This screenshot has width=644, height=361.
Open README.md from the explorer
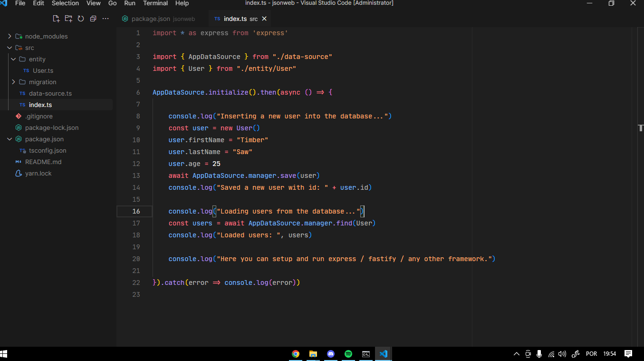tap(43, 162)
